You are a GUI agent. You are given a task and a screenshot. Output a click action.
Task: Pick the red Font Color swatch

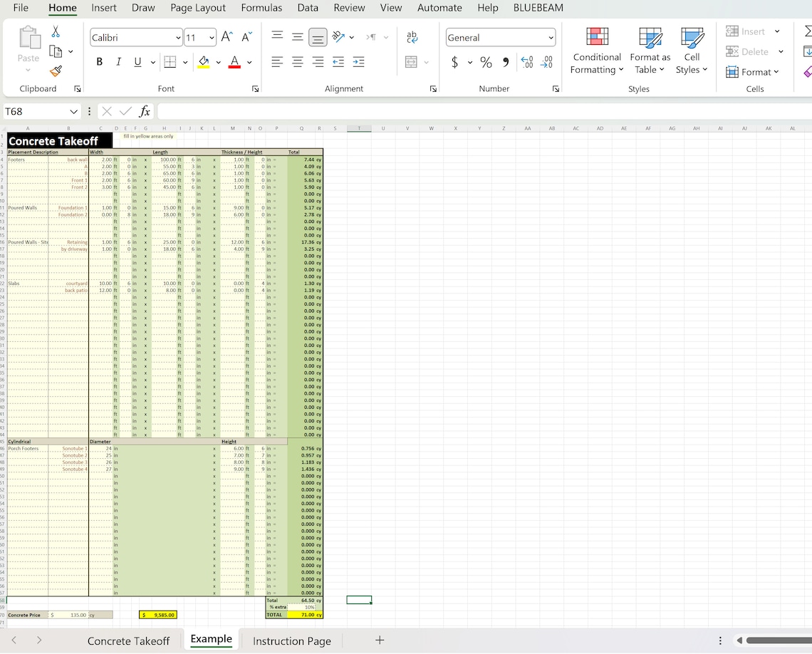(234, 66)
